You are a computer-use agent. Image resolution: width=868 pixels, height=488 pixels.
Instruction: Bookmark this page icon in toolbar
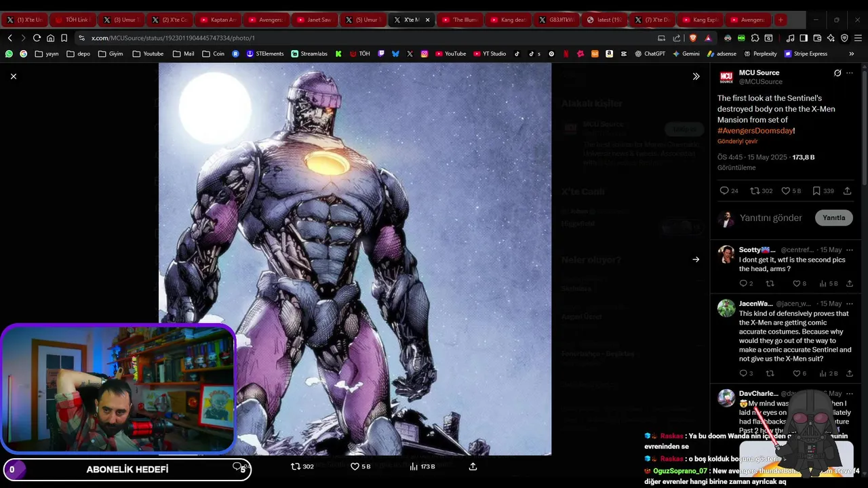pos(64,38)
